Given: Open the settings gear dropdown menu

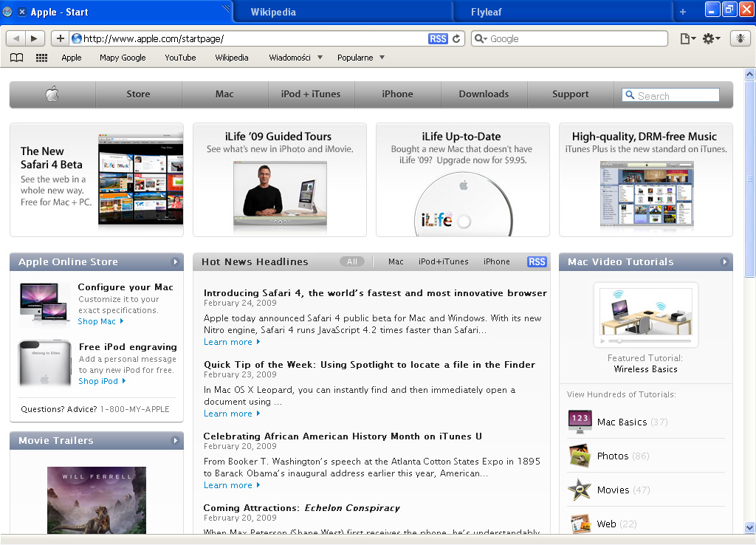Looking at the screenshot, I should (x=712, y=38).
